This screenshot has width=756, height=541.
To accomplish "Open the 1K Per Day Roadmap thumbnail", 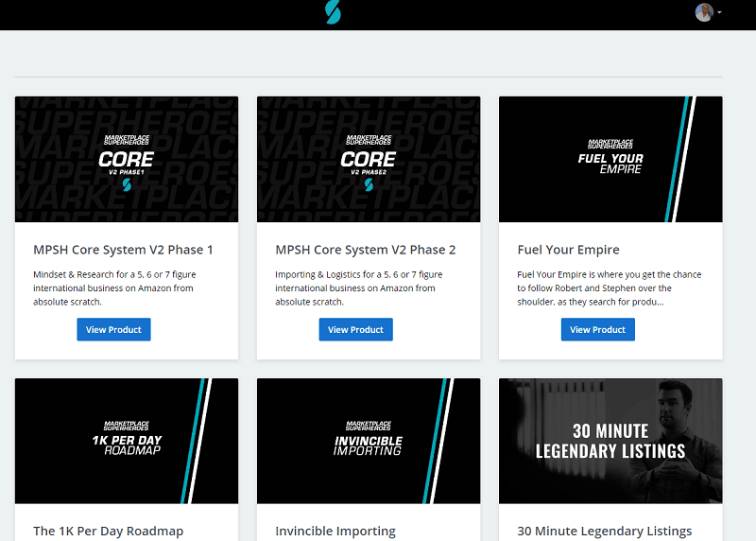I will coord(127,441).
